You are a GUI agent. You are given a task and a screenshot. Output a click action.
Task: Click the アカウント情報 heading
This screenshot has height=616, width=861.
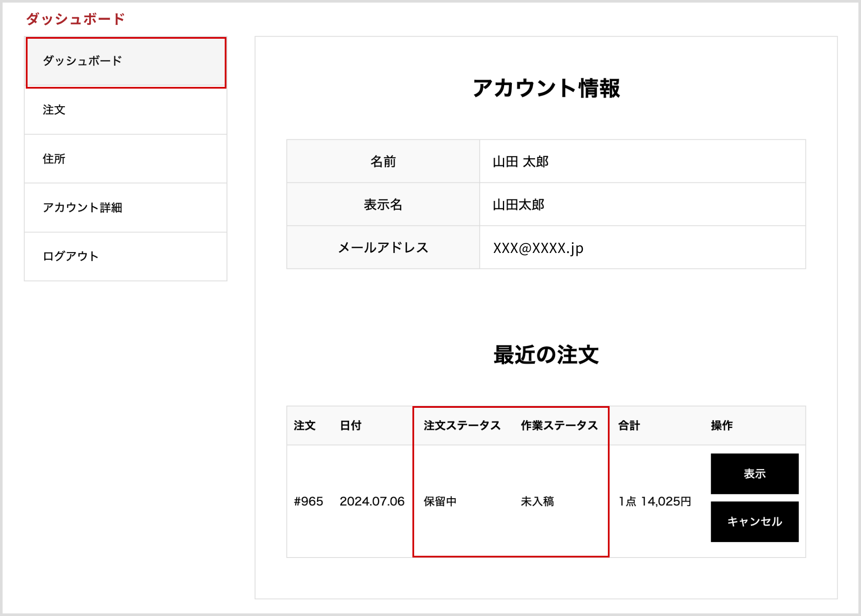click(x=546, y=88)
